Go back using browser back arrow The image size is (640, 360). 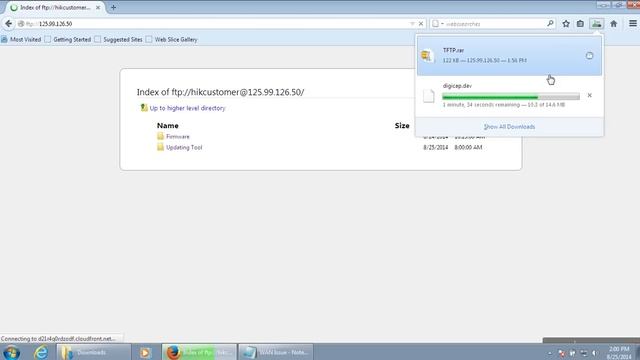(x=9, y=24)
